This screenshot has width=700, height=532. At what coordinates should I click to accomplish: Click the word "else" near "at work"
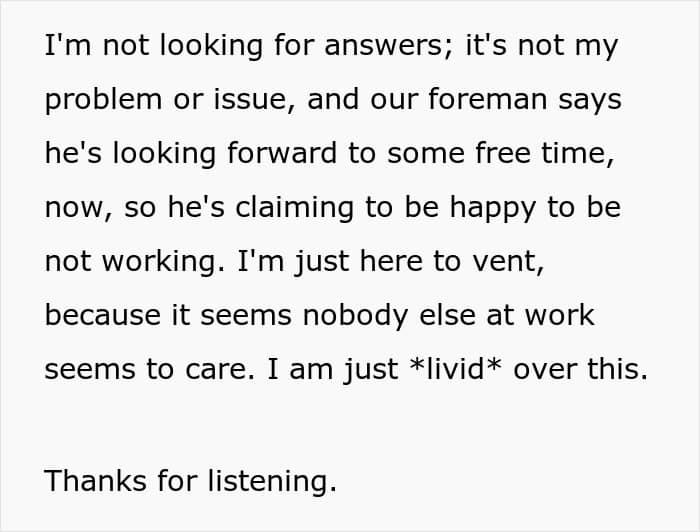pos(447,316)
